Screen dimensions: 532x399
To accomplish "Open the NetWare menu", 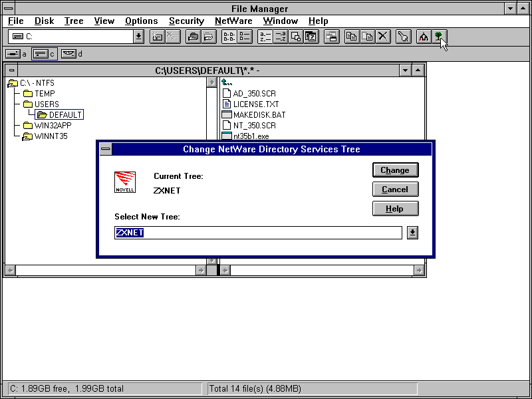I will [x=233, y=21].
